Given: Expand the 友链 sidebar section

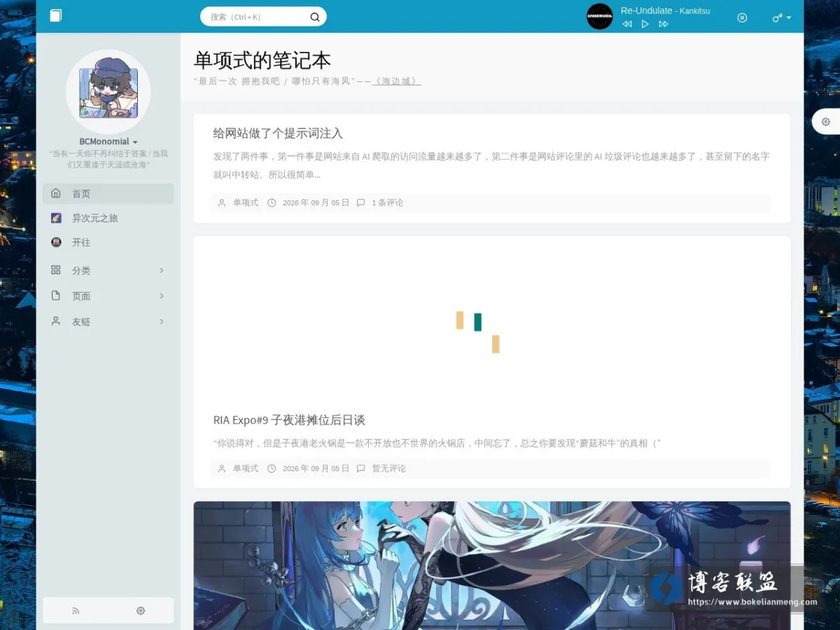Looking at the screenshot, I should click(108, 322).
